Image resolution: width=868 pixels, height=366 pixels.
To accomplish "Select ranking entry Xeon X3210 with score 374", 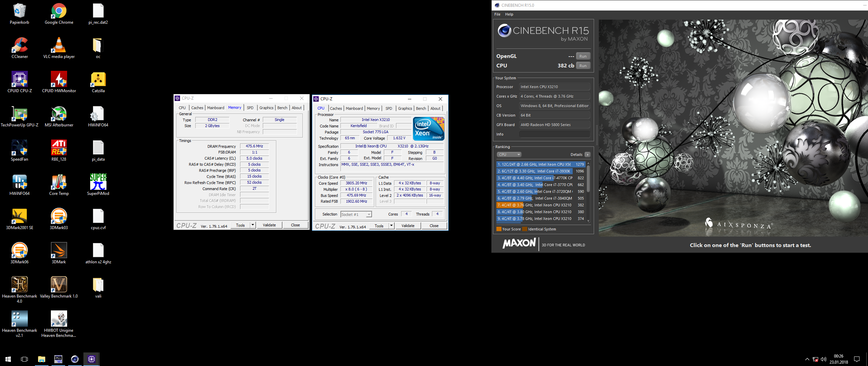I will tap(541, 219).
